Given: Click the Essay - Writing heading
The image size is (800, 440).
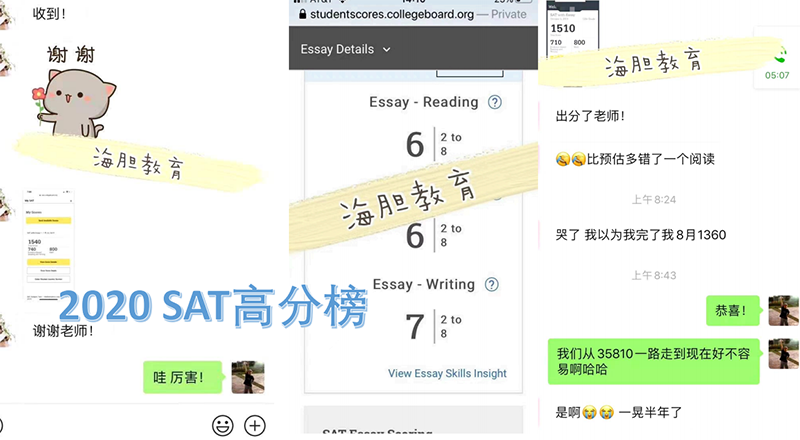Looking at the screenshot, I should click(423, 284).
